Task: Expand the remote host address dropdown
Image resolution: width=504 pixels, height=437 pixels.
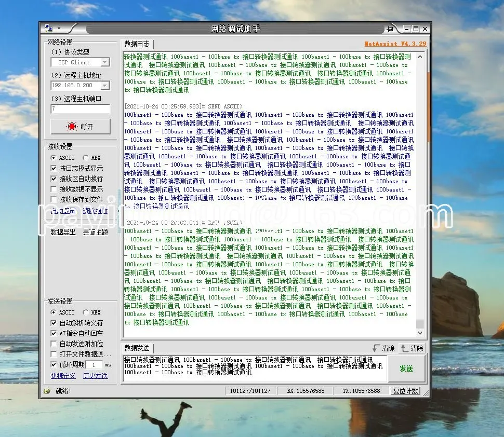Action: 104,86
